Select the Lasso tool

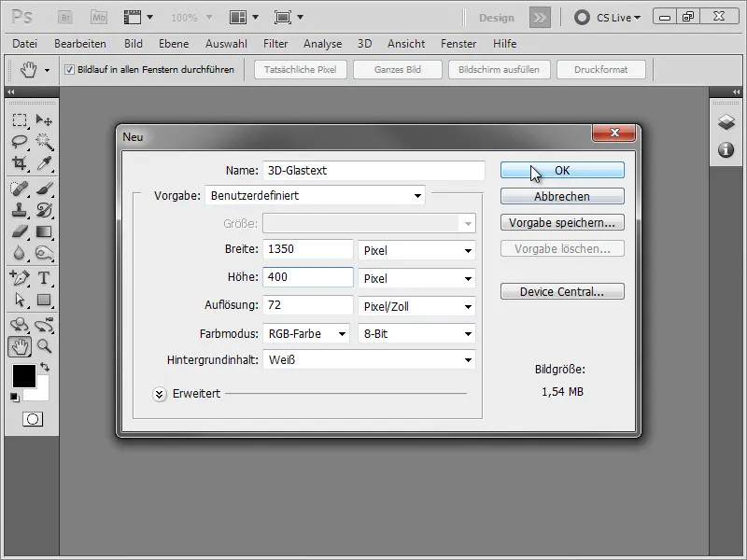point(20,141)
